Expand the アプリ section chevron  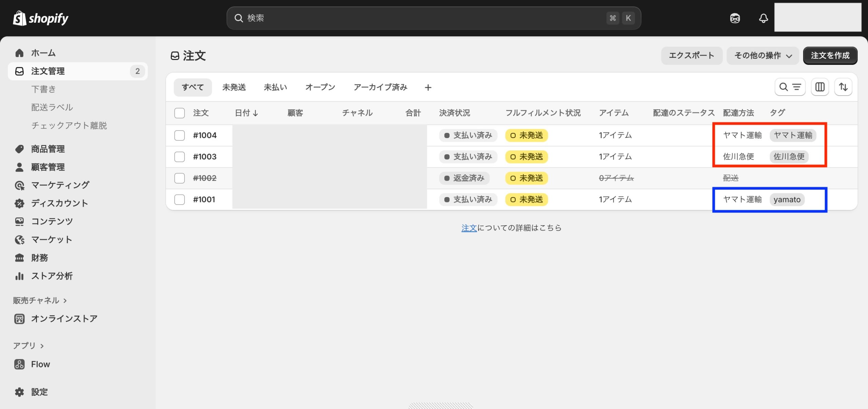42,346
